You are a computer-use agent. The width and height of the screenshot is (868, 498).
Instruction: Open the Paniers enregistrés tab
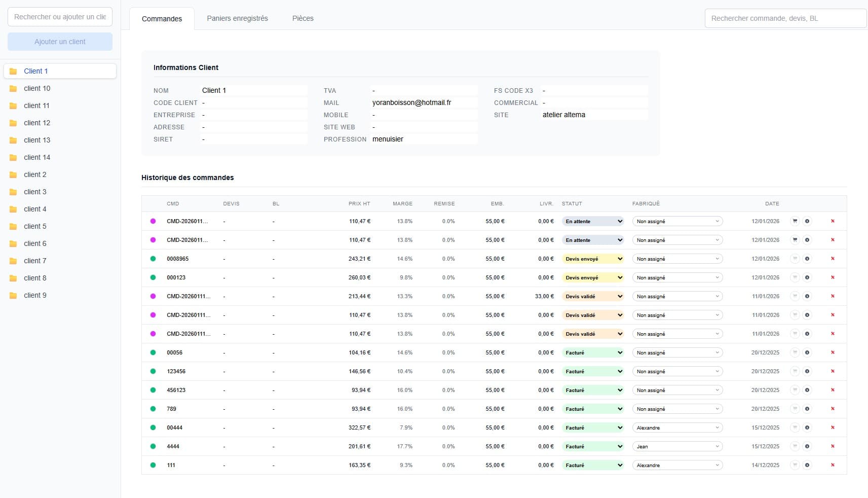[x=237, y=18]
